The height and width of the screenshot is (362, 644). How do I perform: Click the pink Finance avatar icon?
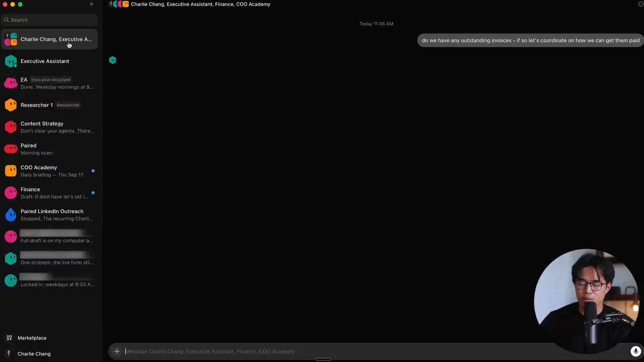click(11, 193)
